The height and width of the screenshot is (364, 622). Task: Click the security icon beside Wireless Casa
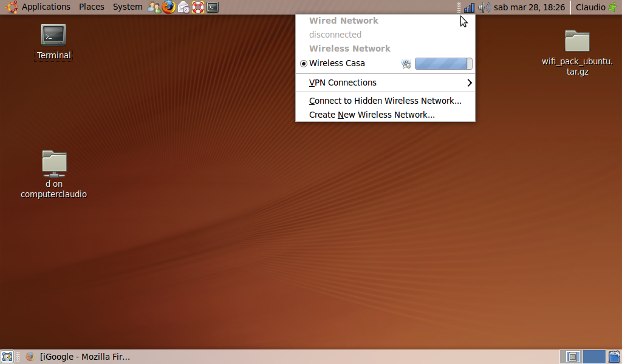(406, 64)
